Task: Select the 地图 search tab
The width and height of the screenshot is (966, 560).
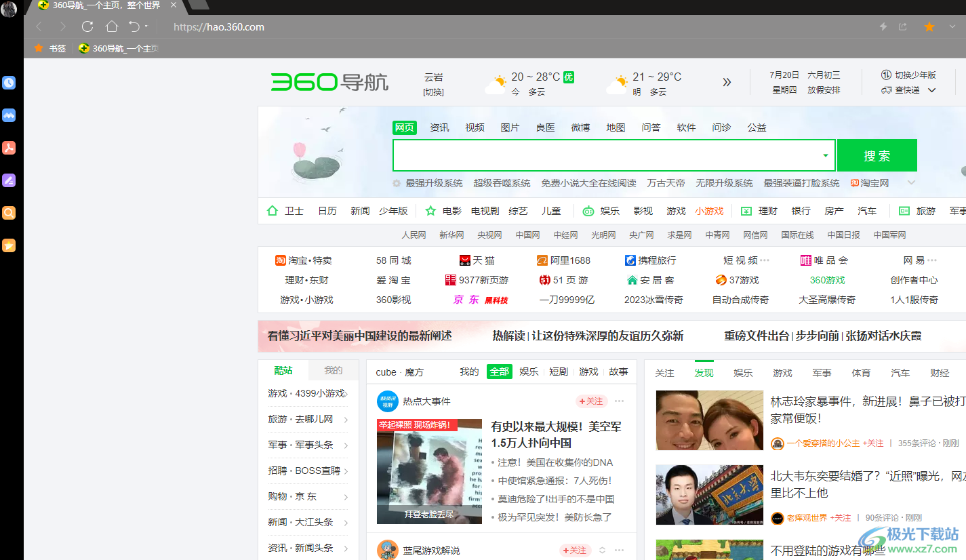Action: 616,127
